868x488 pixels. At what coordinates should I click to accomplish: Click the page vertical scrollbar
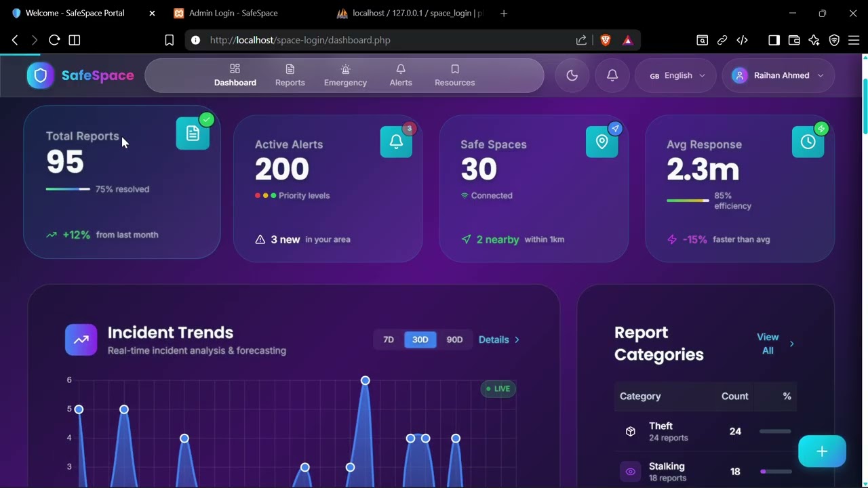[x=865, y=106]
